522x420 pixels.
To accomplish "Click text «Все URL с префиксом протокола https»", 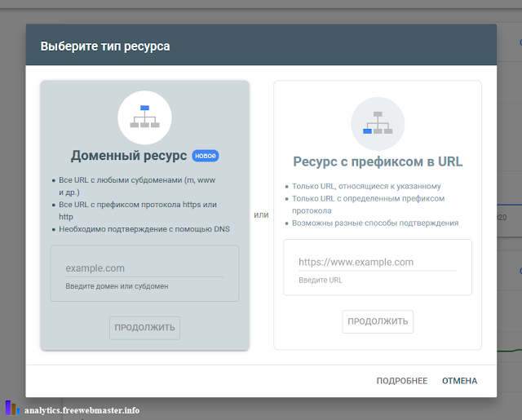I will tap(130, 205).
